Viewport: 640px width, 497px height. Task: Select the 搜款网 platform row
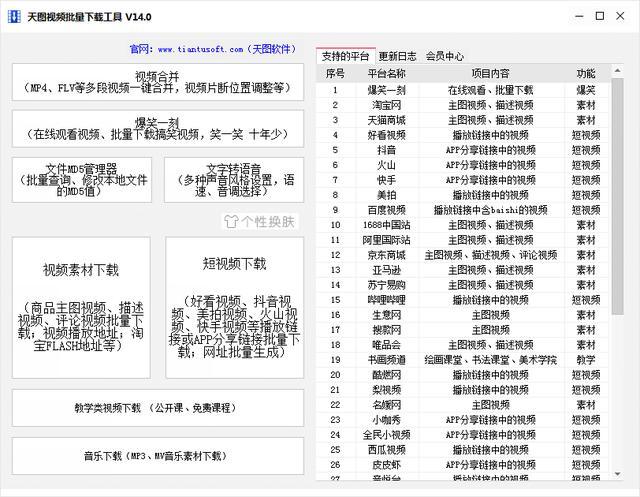(462, 330)
